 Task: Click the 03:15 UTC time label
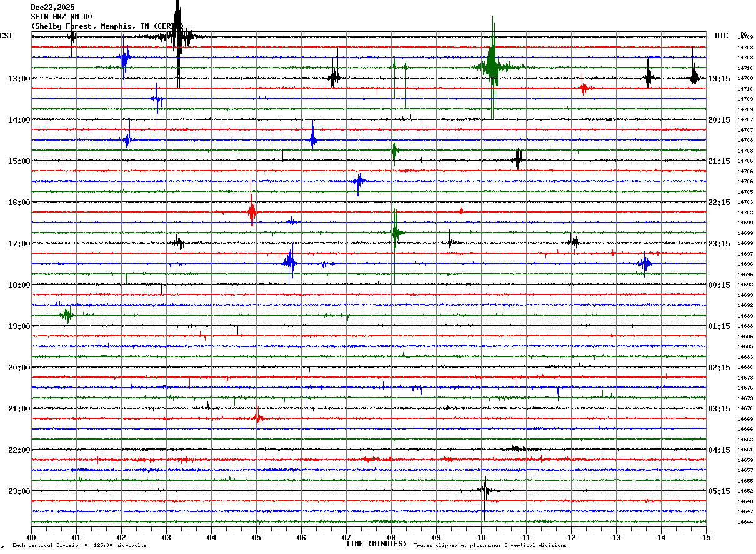719,409
